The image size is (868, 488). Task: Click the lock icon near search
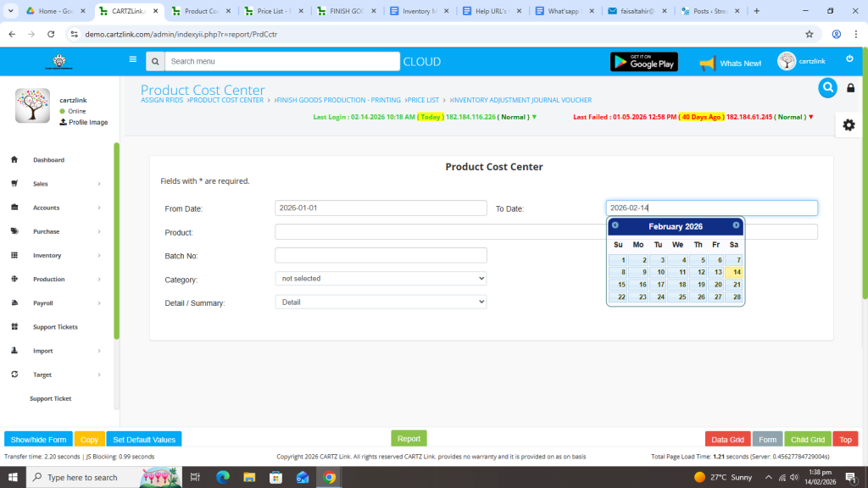click(x=851, y=88)
